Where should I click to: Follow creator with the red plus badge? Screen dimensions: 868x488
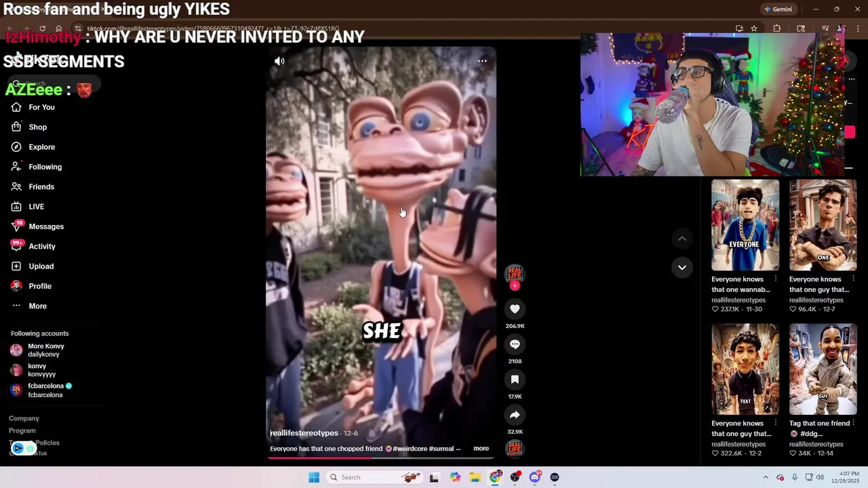(515, 286)
